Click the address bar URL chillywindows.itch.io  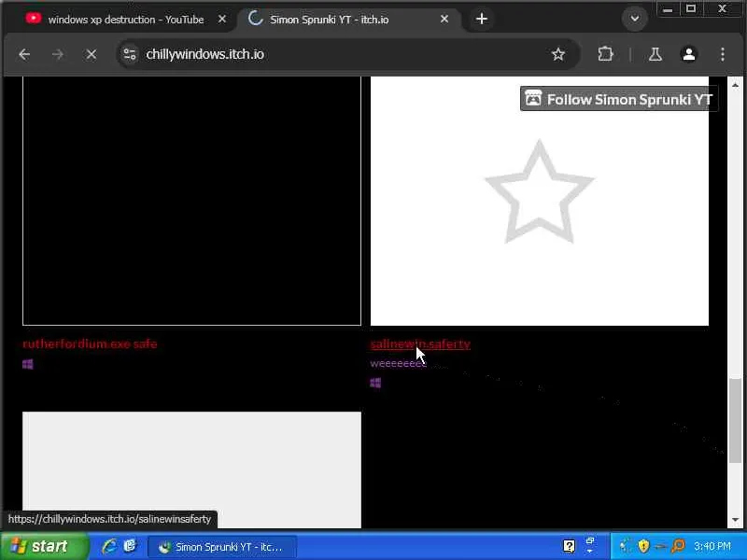204,54
